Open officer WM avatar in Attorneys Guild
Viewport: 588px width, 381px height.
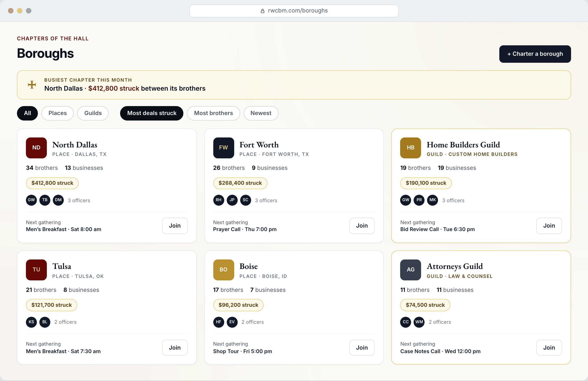pyautogui.click(x=419, y=322)
